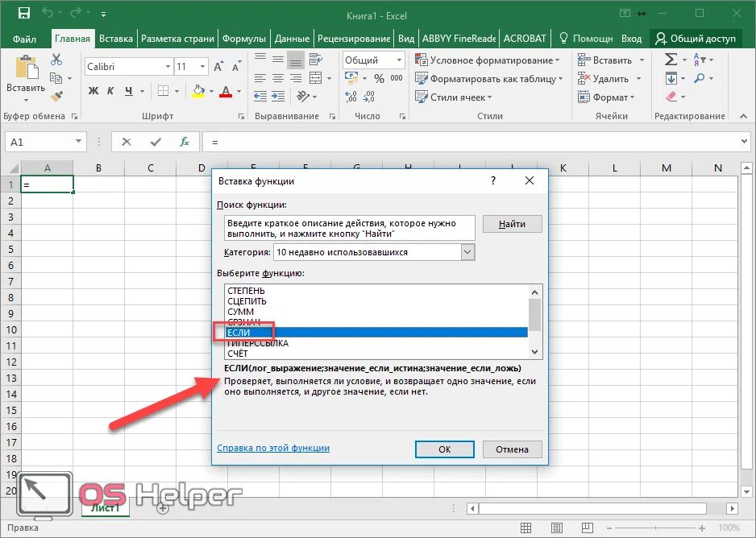The height and width of the screenshot is (538, 756).
Task: Click the fx insert function icon
Action: tap(185, 142)
